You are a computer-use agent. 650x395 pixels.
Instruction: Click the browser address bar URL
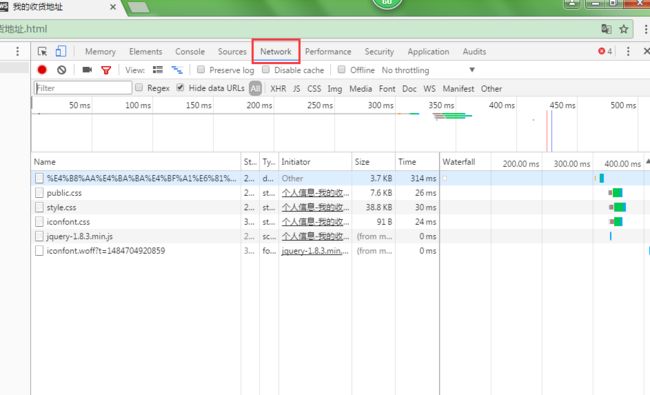coord(24,29)
